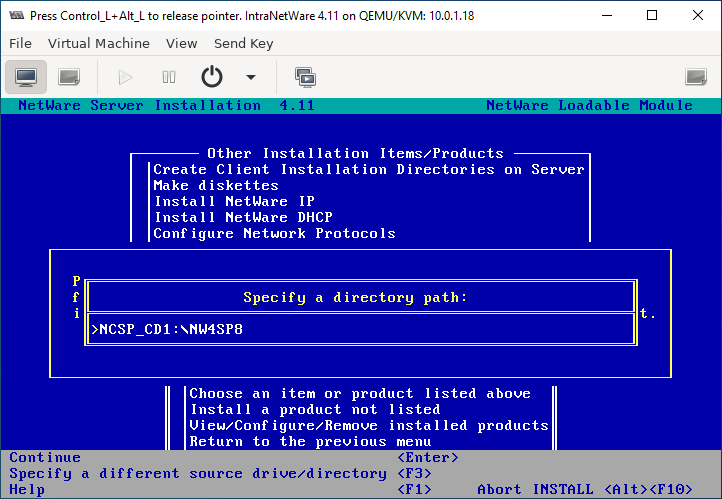Select Configure Network Protocols
The width and height of the screenshot is (722, 499).
coord(274,233)
